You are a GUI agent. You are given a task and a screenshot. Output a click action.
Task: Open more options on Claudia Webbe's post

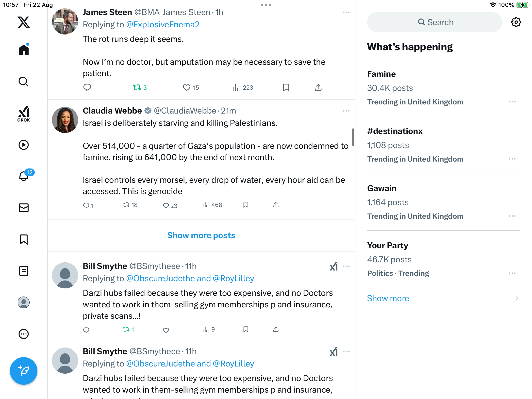tap(346, 111)
